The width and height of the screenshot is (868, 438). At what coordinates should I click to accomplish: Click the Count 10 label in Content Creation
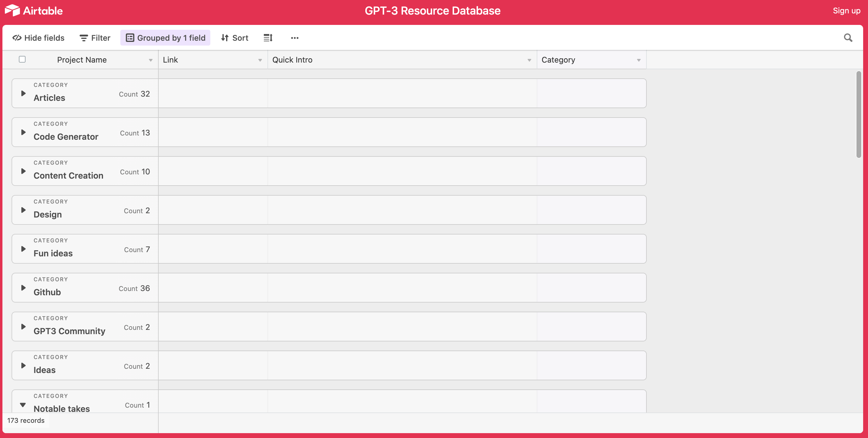[135, 172]
